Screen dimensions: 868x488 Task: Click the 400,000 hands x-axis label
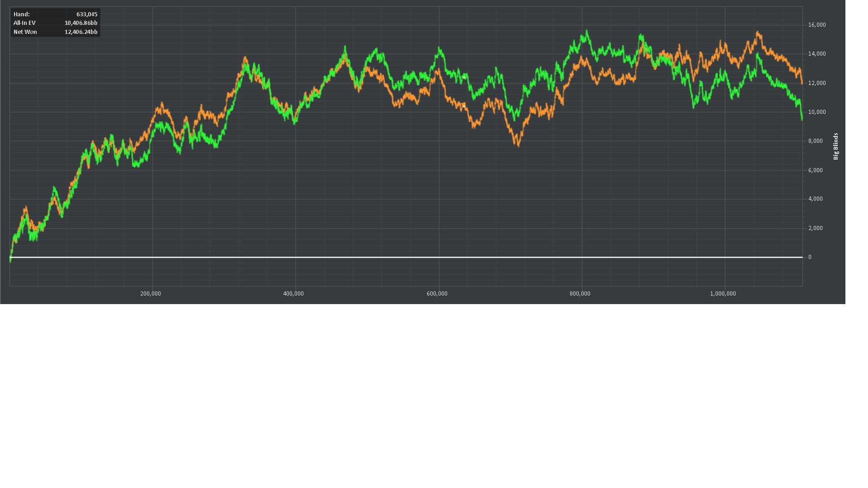pyautogui.click(x=293, y=294)
